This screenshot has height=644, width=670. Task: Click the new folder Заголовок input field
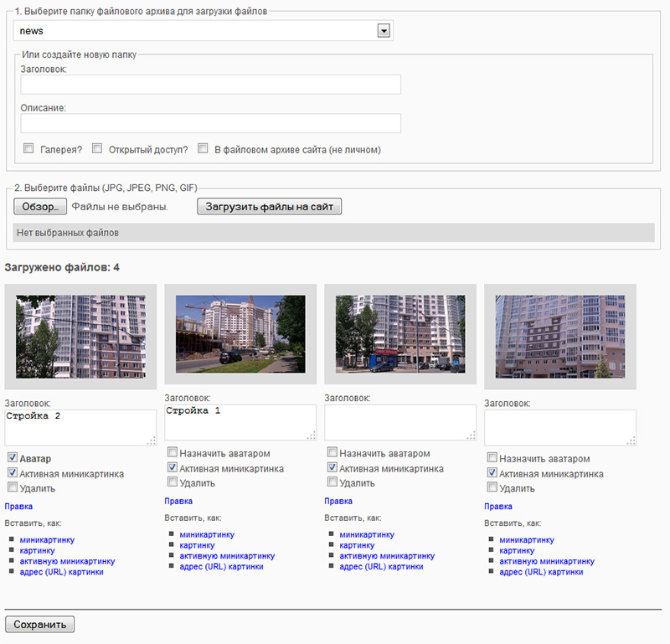coord(210,85)
